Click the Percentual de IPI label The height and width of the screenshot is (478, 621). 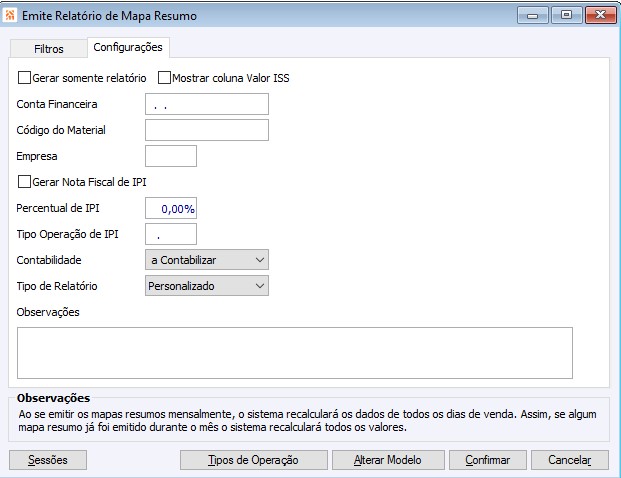tap(57, 208)
